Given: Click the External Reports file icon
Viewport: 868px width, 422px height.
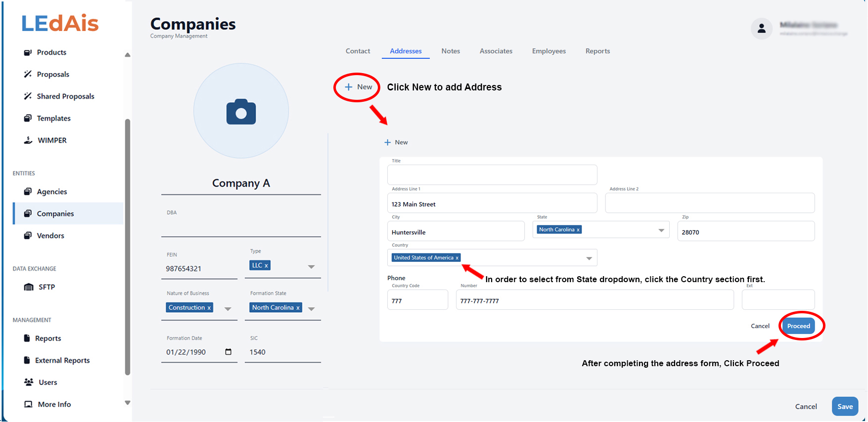Looking at the screenshot, I should pos(27,360).
